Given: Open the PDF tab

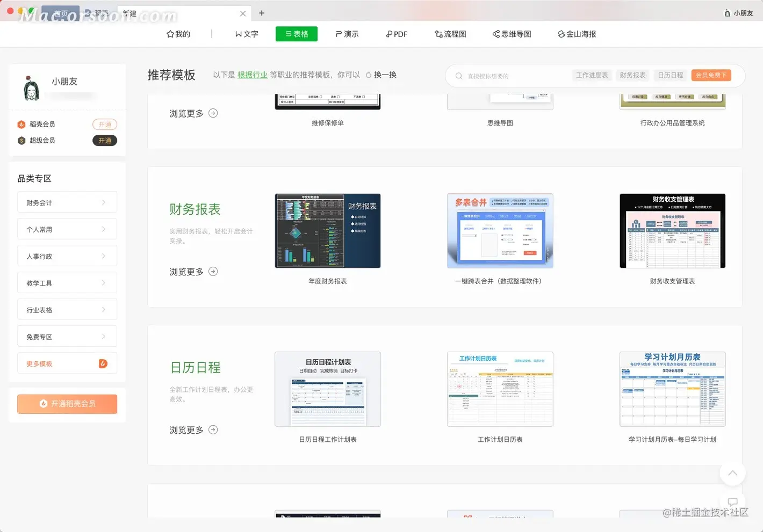Looking at the screenshot, I should tap(397, 34).
